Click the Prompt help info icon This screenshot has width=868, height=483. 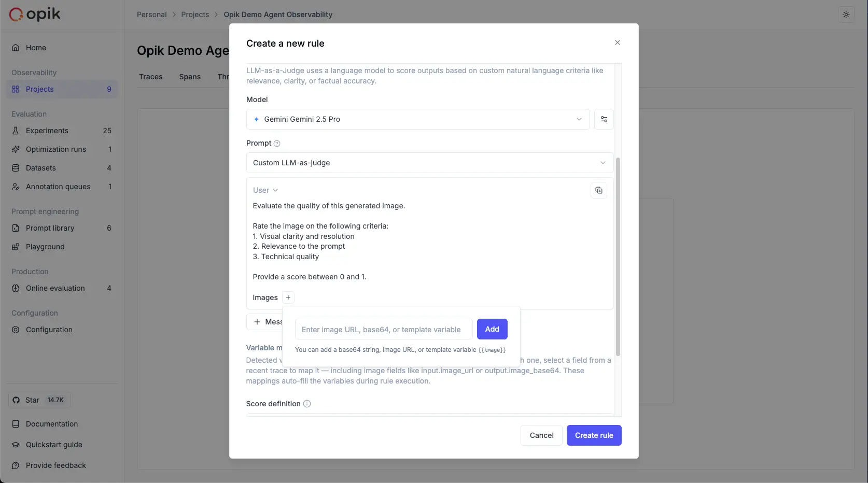277,144
